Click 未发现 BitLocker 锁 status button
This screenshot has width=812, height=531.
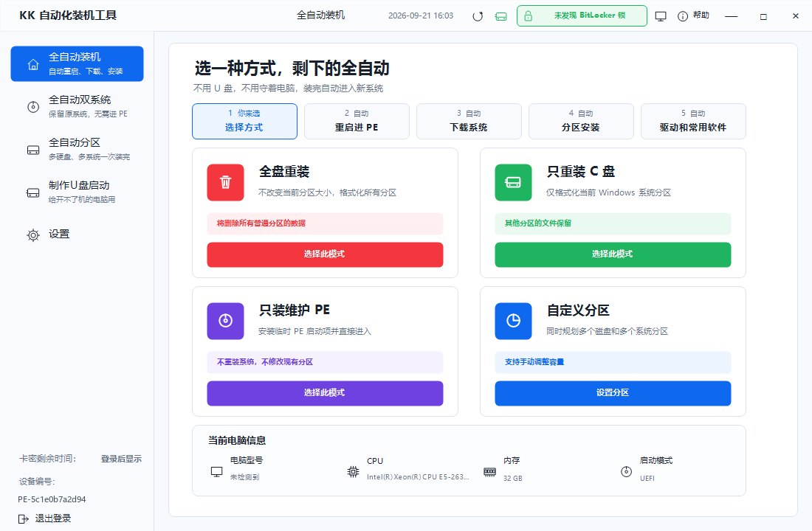click(x=582, y=16)
